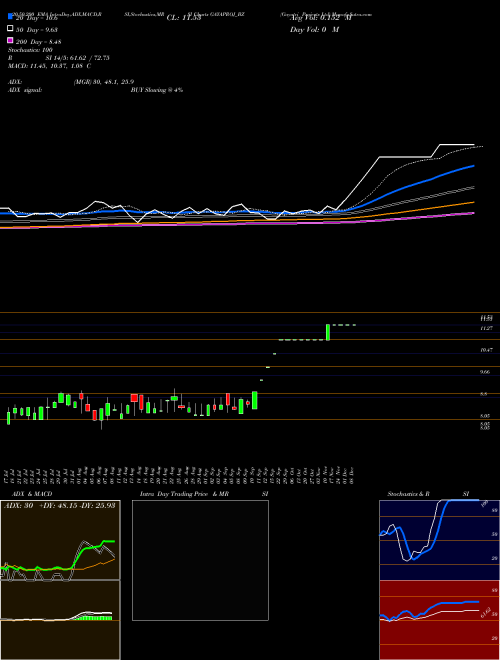Image resolution: width=500 pixels, height=660 pixels.
Task: Click the blue 20 Day legend swatch
Action: click(x=10, y=16)
